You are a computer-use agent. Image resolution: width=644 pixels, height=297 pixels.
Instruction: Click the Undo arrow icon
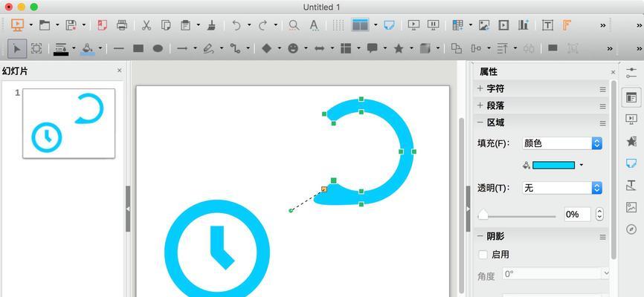236,25
